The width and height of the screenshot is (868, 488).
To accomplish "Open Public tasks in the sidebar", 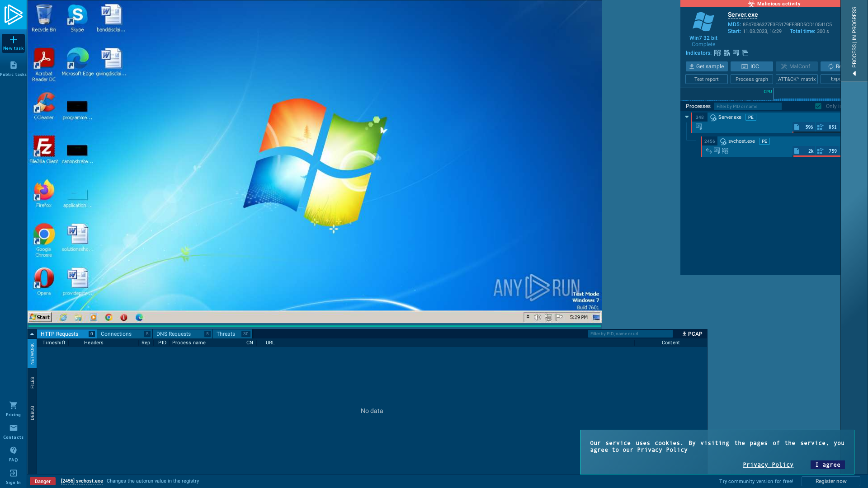I will click(14, 69).
